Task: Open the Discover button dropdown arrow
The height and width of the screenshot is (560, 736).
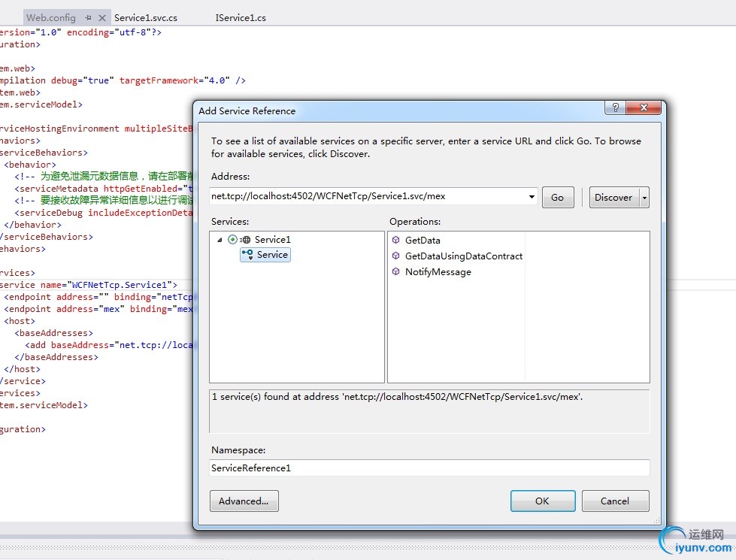Action: coord(644,198)
